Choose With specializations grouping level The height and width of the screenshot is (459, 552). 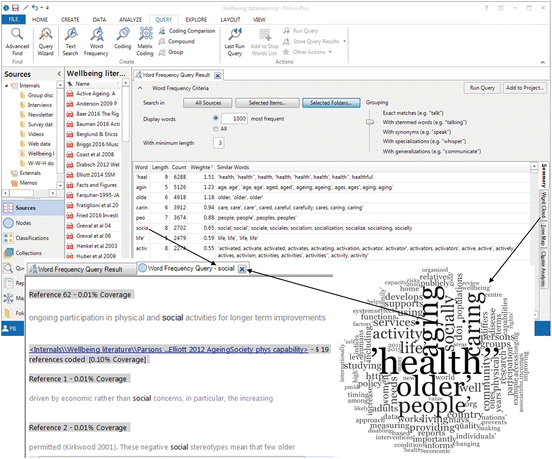coord(424,141)
